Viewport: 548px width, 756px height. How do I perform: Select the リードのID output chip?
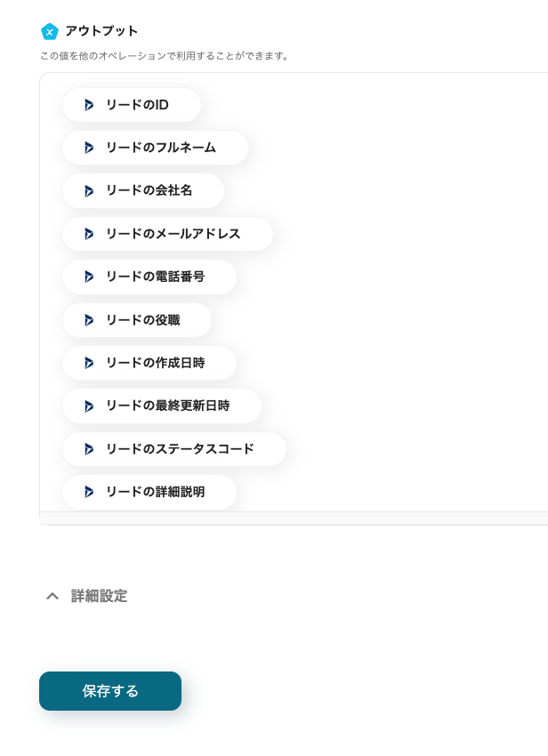coord(137,105)
